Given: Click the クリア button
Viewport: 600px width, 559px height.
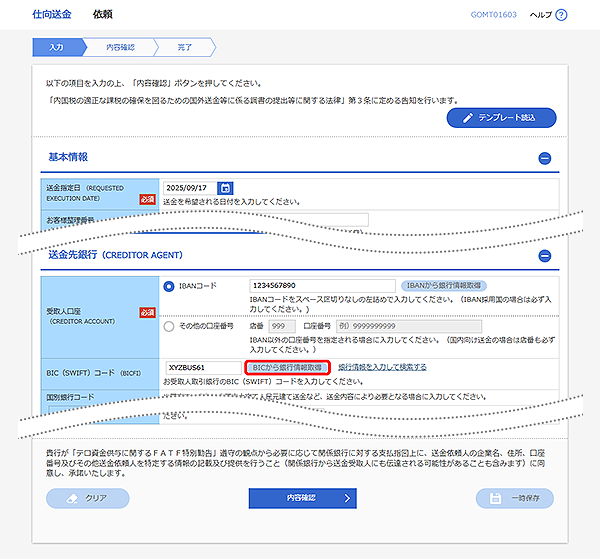Looking at the screenshot, I should click(88, 498).
